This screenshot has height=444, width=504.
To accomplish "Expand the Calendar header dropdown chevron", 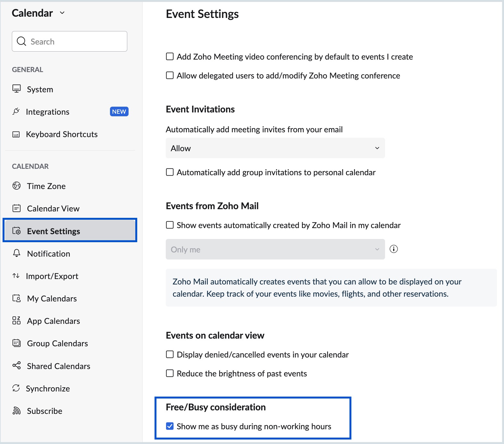I will point(62,13).
